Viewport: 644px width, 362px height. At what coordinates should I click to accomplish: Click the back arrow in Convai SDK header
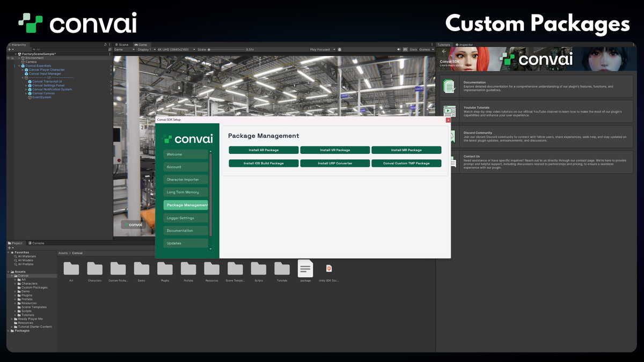pos(444,51)
